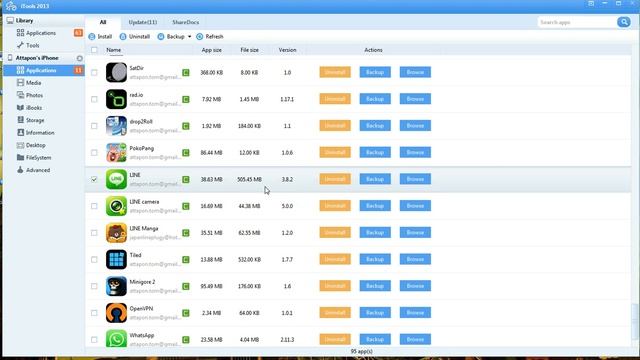Click Browse button for OpenVPN
Viewport: 640px width, 360px height.
(415, 313)
